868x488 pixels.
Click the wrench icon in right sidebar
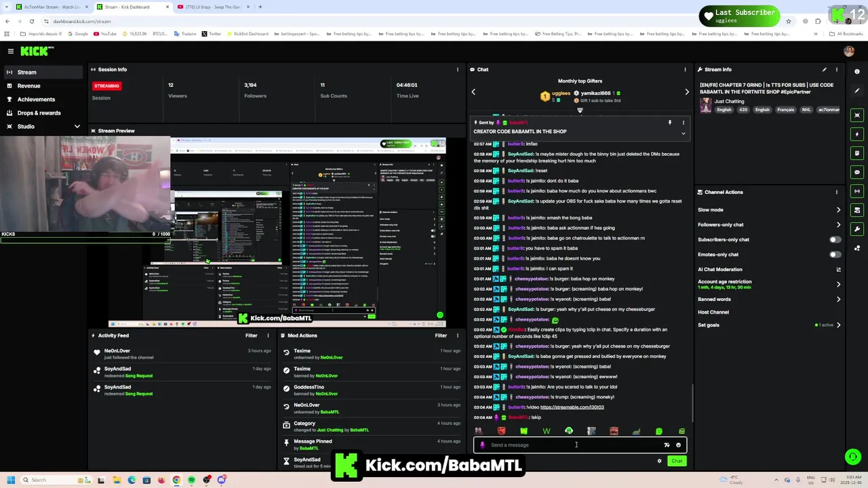[857, 229]
